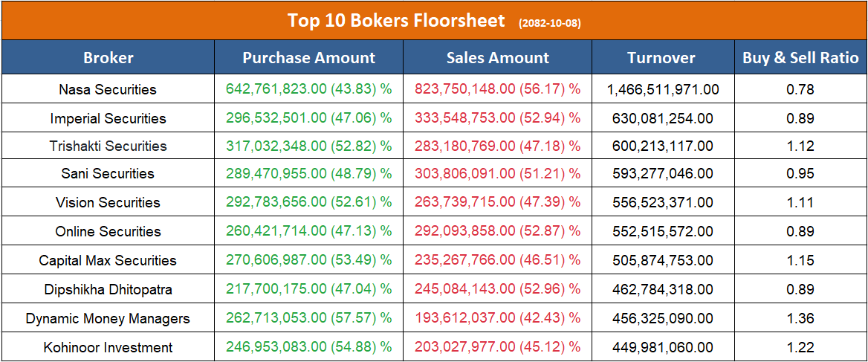Select the Sales Amount column header
868x362 pixels.
(498, 58)
